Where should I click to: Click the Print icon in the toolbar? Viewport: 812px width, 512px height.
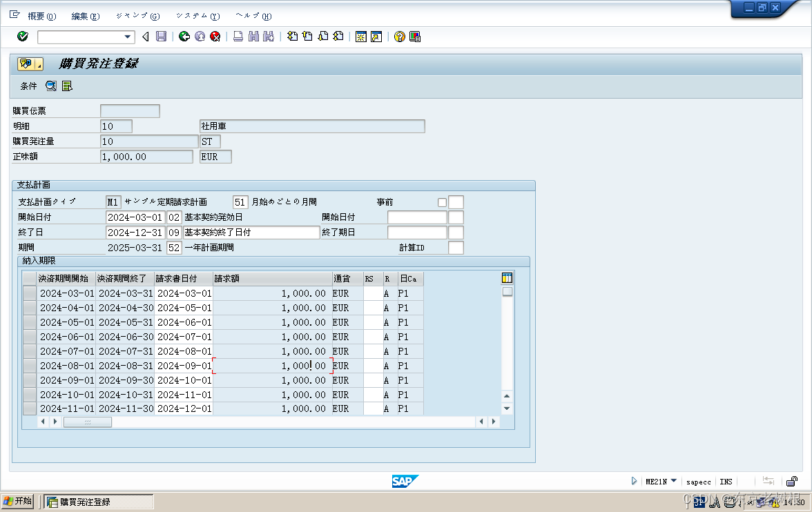(x=236, y=37)
